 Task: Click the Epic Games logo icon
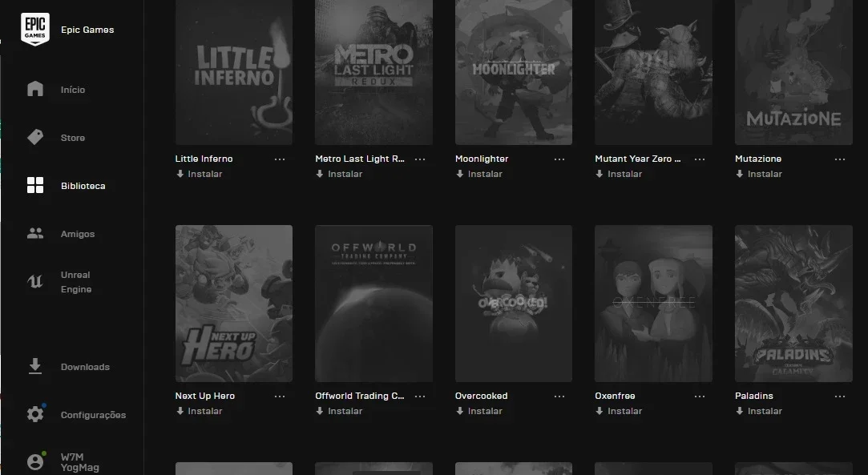coord(35,29)
